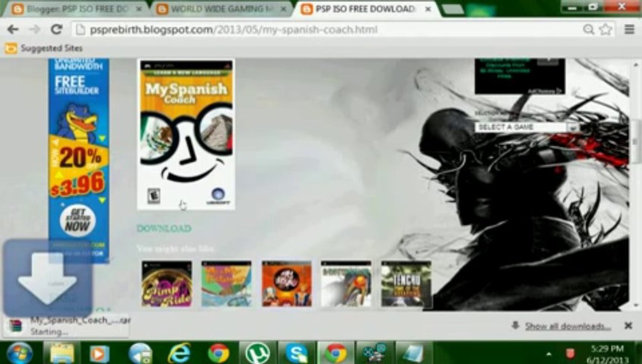Close the WORLD WIDE GAMING tab

tap(283, 9)
